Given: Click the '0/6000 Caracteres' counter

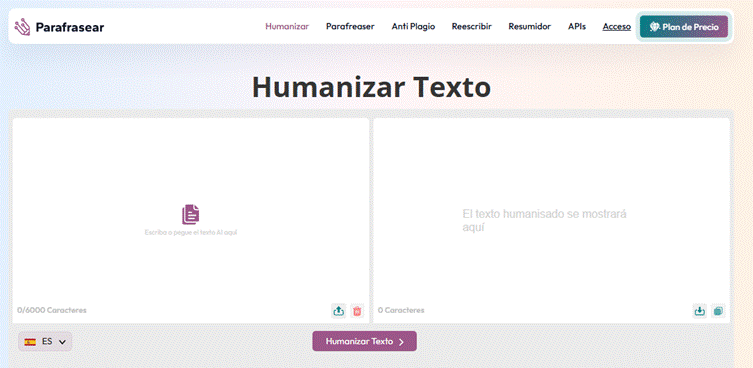Looking at the screenshot, I should (52, 310).
